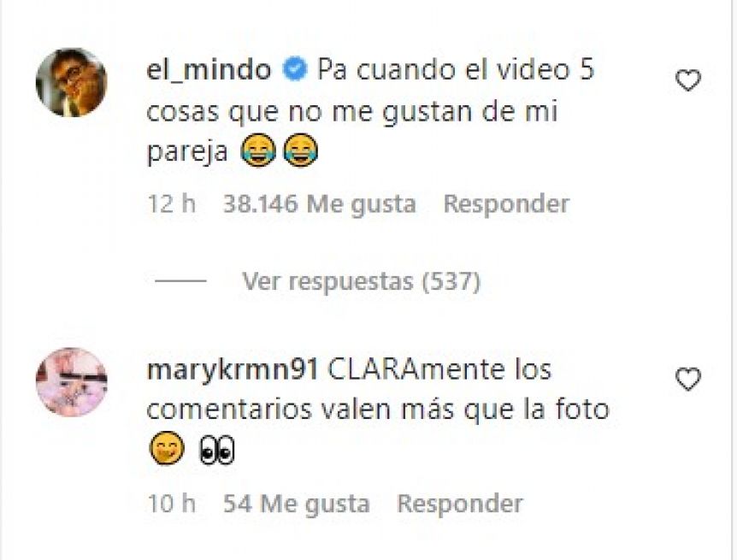The width and height of the screenshot is (737, 560).
Task: Reply to el_mindo's comment using Responder
Action: (506, 203)
